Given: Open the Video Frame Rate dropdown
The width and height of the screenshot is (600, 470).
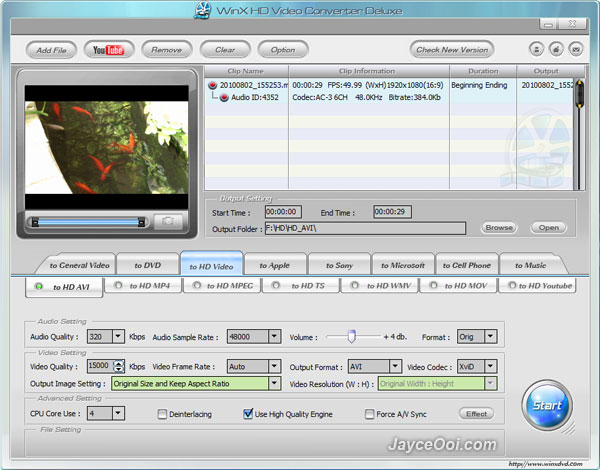Looking at the screenshot, I should tap(274, 366).
